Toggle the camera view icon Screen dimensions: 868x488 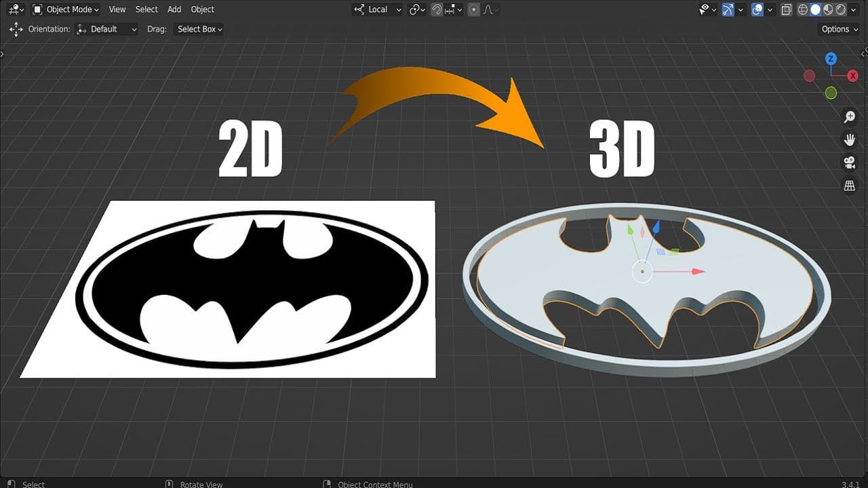coord(849,163)
